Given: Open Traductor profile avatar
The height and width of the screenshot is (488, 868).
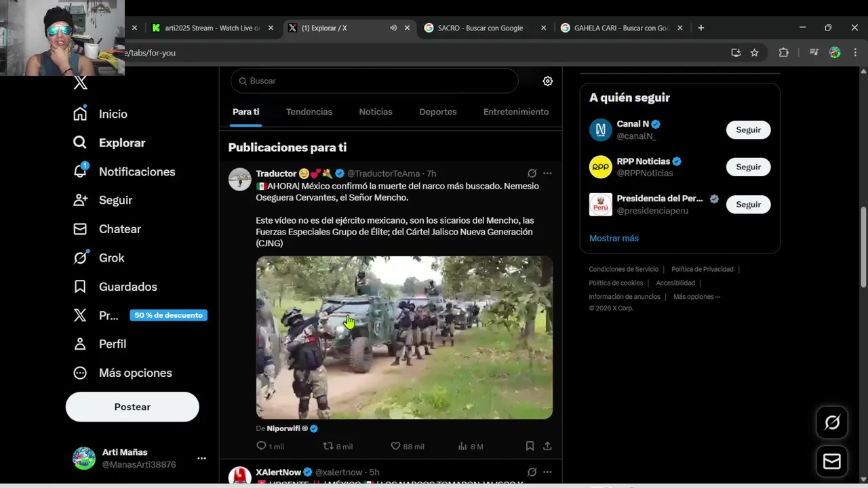Looking at the screenshot, I should [x=239, y=179].
